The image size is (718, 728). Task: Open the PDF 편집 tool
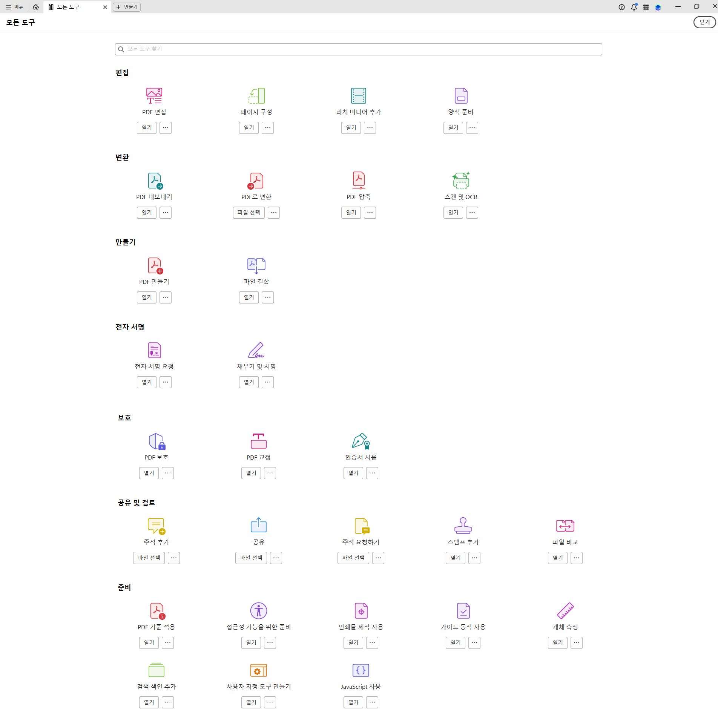pos(146,128)
